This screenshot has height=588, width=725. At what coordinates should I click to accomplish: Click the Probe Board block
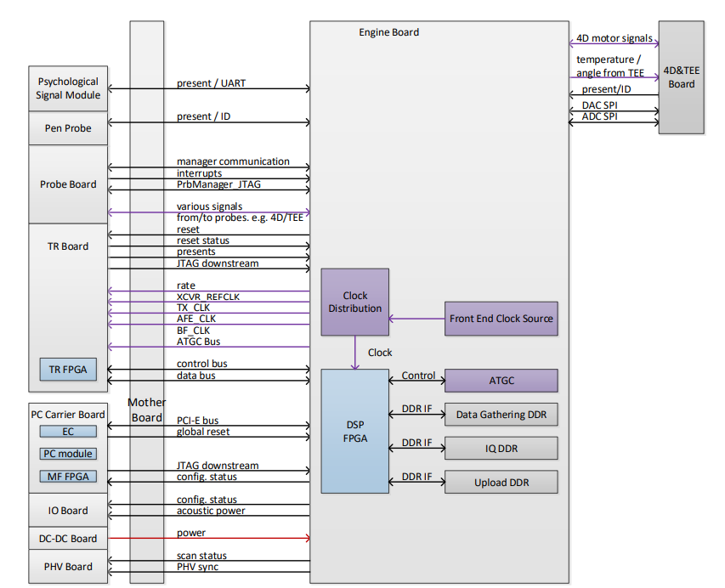pyautogui.click(x=68, y=184)
